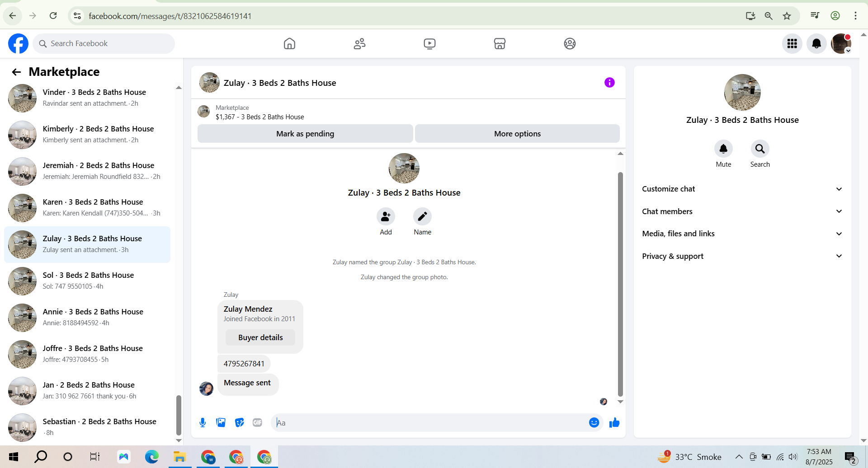Open Windows Start menu
The height and width of the screenshot is (468, 868).
(x=14, y=457)
